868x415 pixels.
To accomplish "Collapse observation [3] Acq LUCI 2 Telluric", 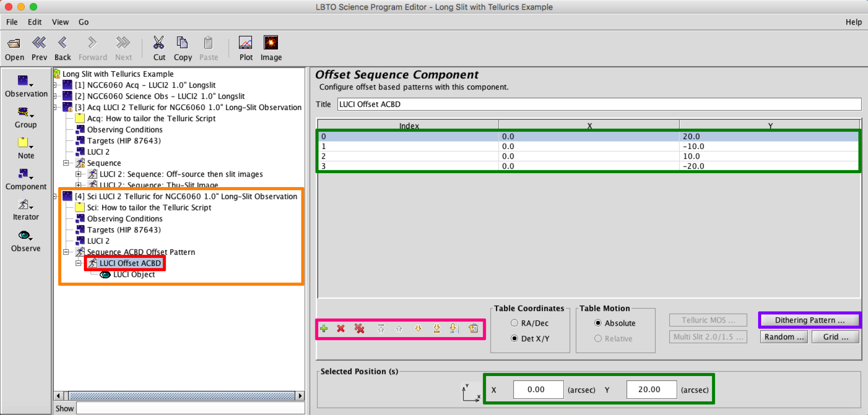I will coord(56,107).
